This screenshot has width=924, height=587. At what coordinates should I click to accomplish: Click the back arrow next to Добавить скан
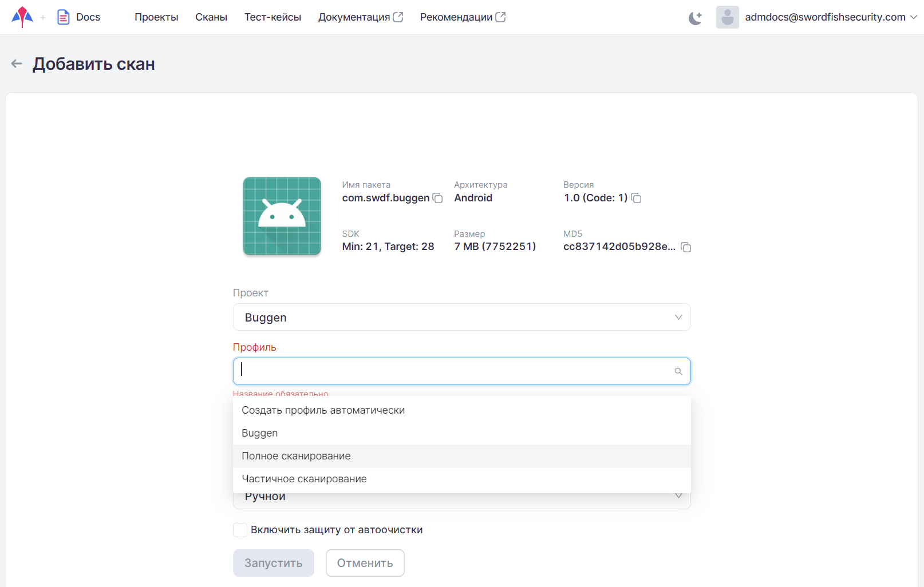tap(17, 64)
